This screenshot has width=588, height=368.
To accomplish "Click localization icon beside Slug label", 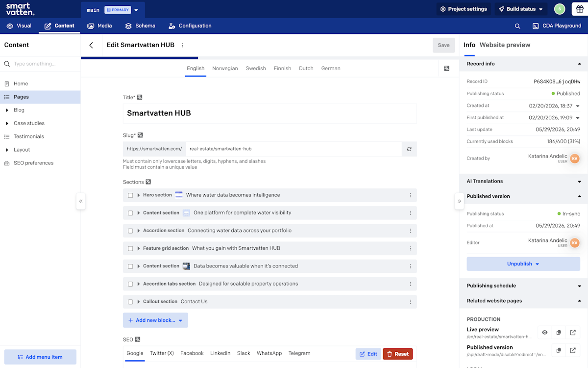I will [140, 135].
